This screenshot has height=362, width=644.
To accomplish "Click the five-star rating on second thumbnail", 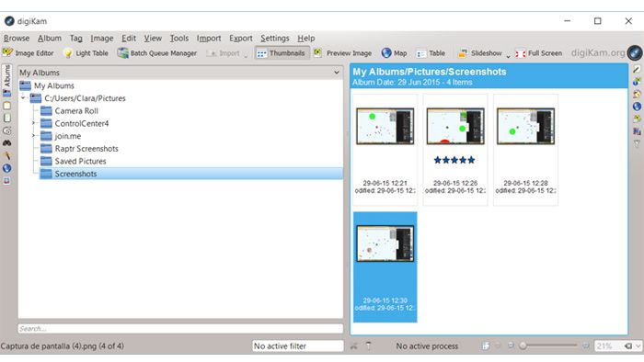I will click(x=454, y=160).
